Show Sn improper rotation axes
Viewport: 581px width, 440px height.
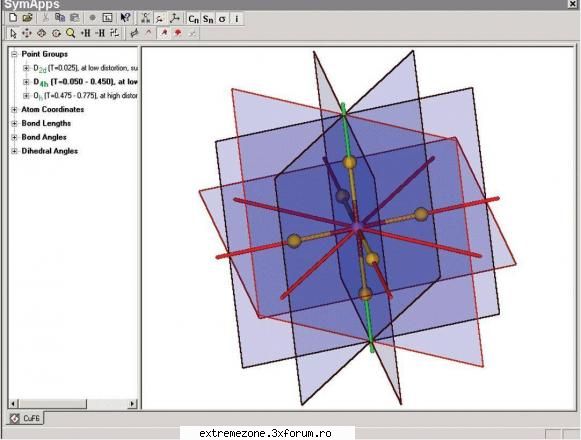tap(208, 19)
